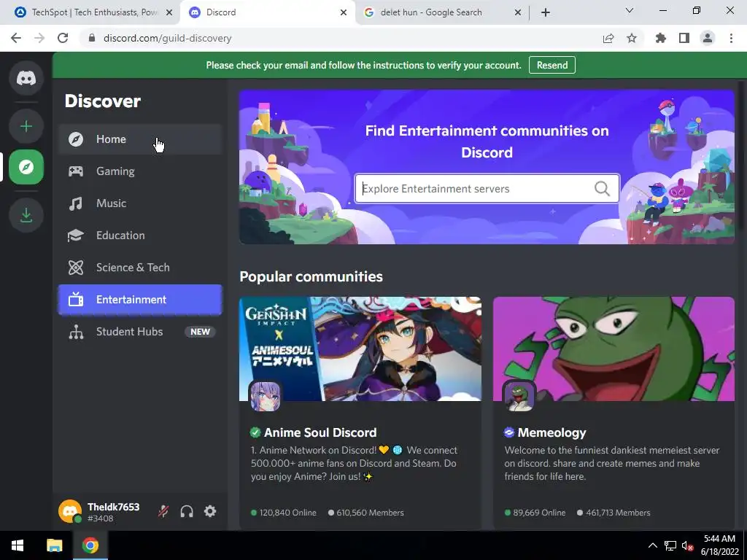Screen dimensions: 747x560
Task: Click the Download Apps arrow icon
Action: tap(26, 215)
